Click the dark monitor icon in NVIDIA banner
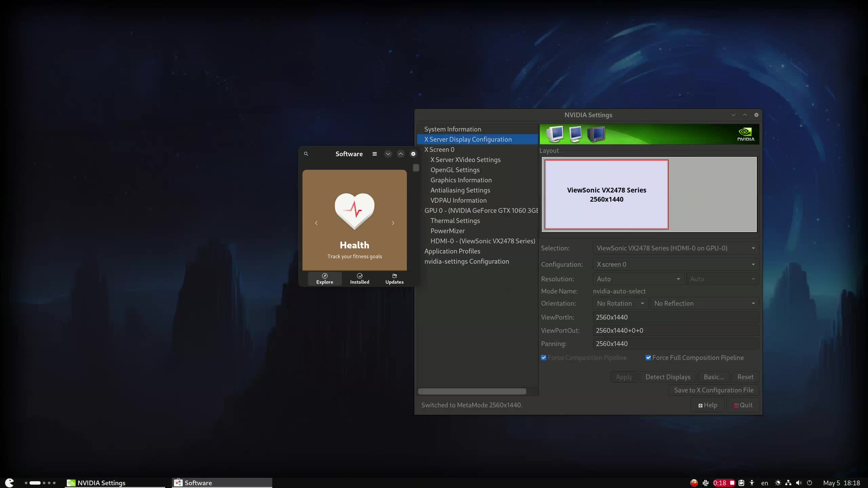Screen dimensions: 868x488 coord(596,134)
